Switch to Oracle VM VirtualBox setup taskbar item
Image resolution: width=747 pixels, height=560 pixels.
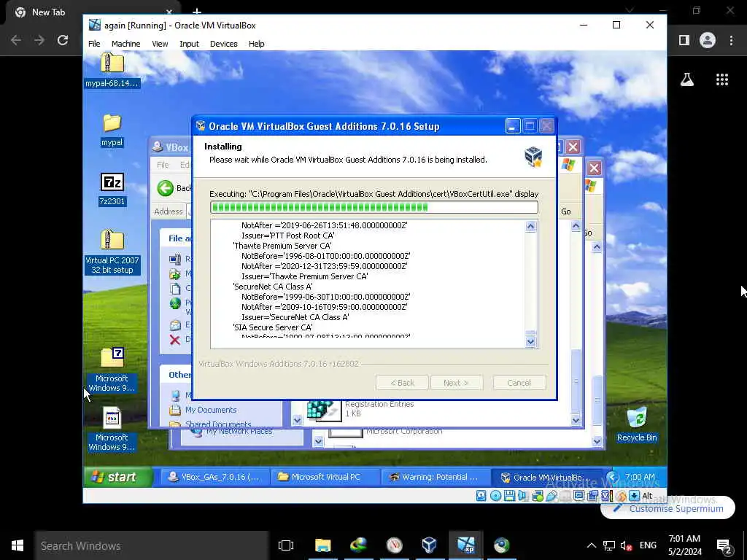(546, 477)
